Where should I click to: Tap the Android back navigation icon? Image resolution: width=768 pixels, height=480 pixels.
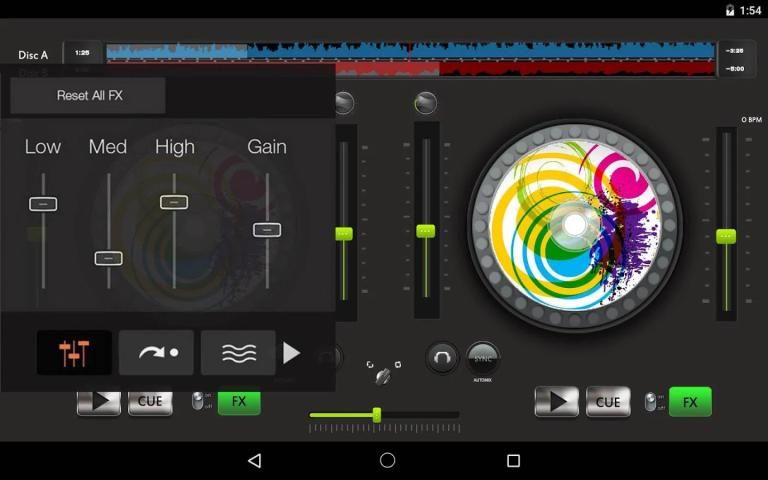click(254, 461)
